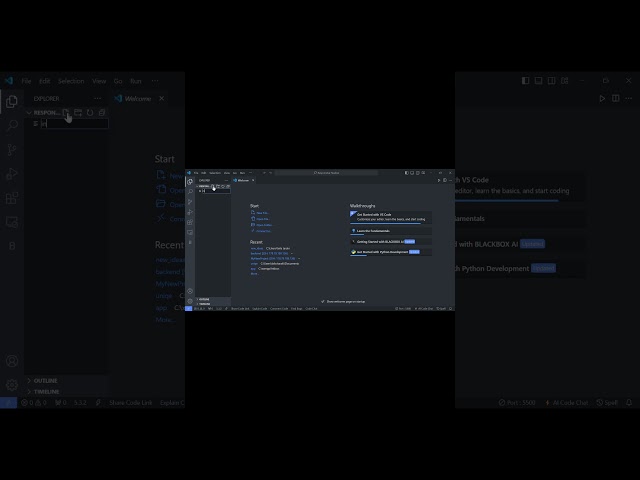Open File menu in enlarged dimmed view
Image resolution: width=640 pixels, height=480 pixels.
coord(26,81)
